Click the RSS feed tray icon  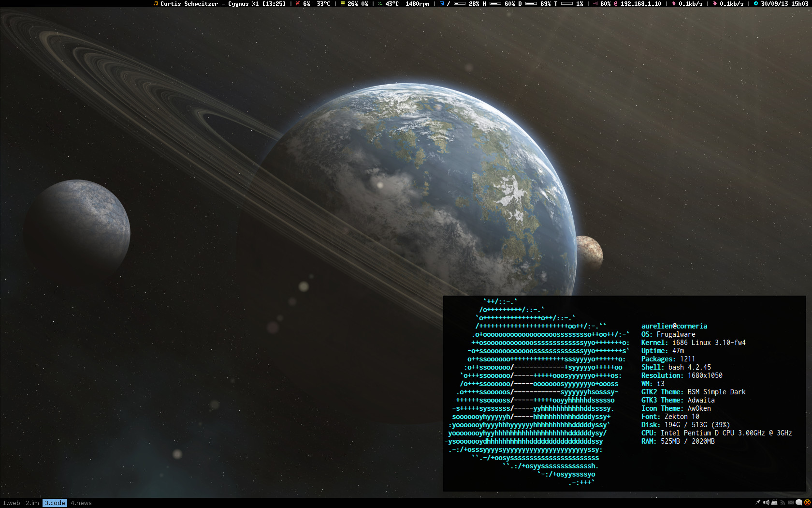coord(783,503)
